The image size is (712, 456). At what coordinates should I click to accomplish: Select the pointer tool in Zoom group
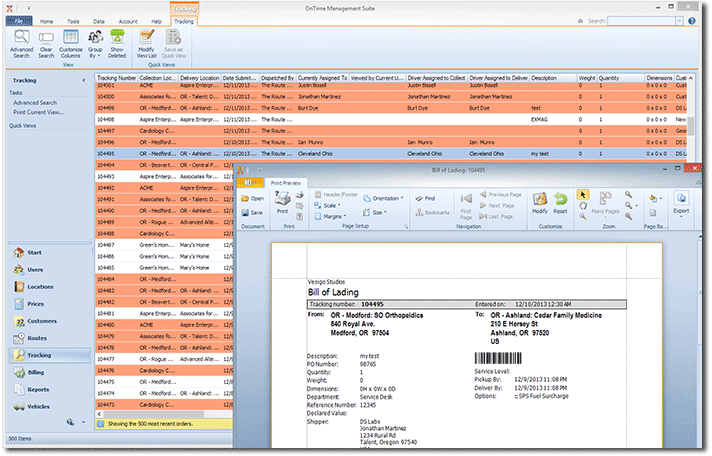coord(583,195)
